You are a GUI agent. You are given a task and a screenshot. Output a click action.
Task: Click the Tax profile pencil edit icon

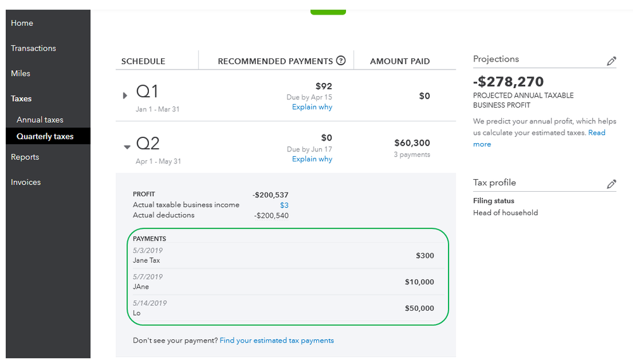point(611,184)
